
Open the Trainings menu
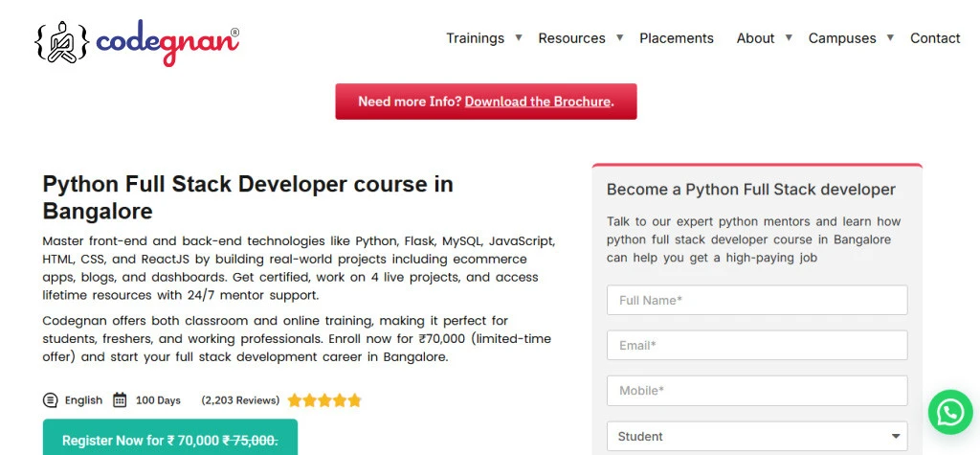pos(475,38)
